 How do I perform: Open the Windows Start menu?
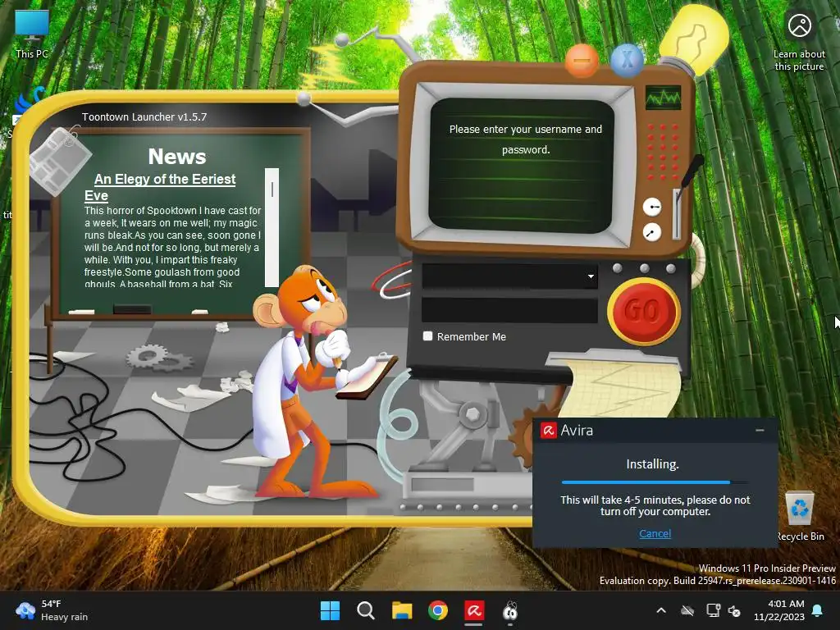tap(330, 610)
